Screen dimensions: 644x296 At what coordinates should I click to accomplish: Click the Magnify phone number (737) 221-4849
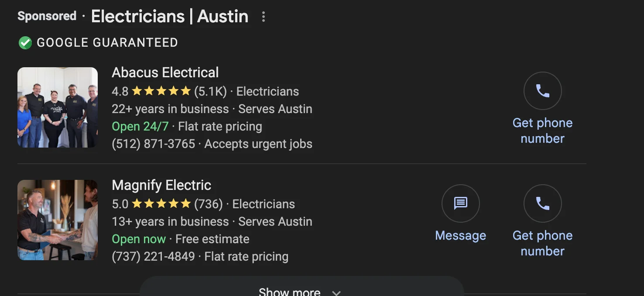(x=153, y=257)
